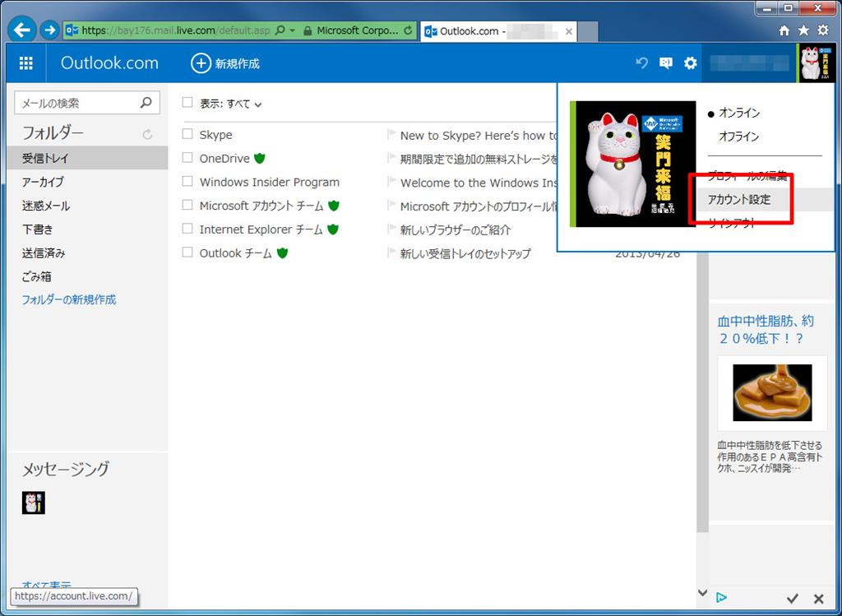Screen dimensions: 842x616
Task: Expand the 表示: すべて filter dropdown
Action: tap(231, 104)
